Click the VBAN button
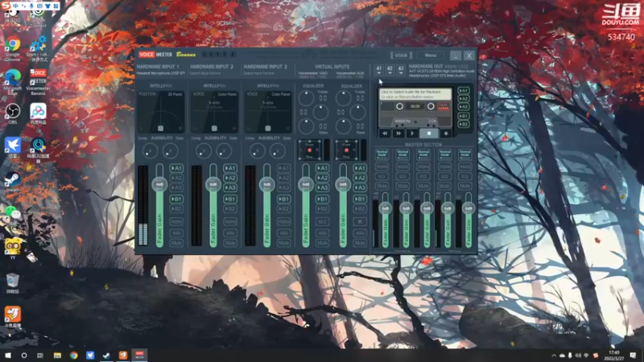The width and height of the screenshot is (644, 362). coord(401,56)
